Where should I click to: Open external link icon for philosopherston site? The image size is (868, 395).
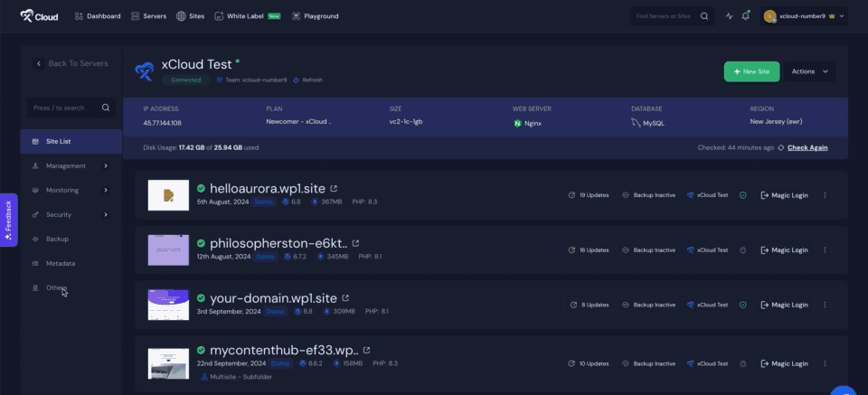coord(355,243)
